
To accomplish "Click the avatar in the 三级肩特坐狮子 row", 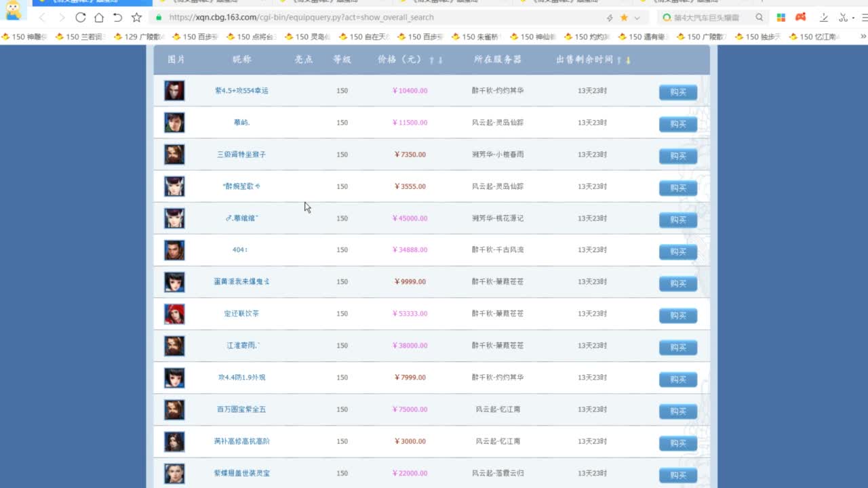I will (174, 155).
